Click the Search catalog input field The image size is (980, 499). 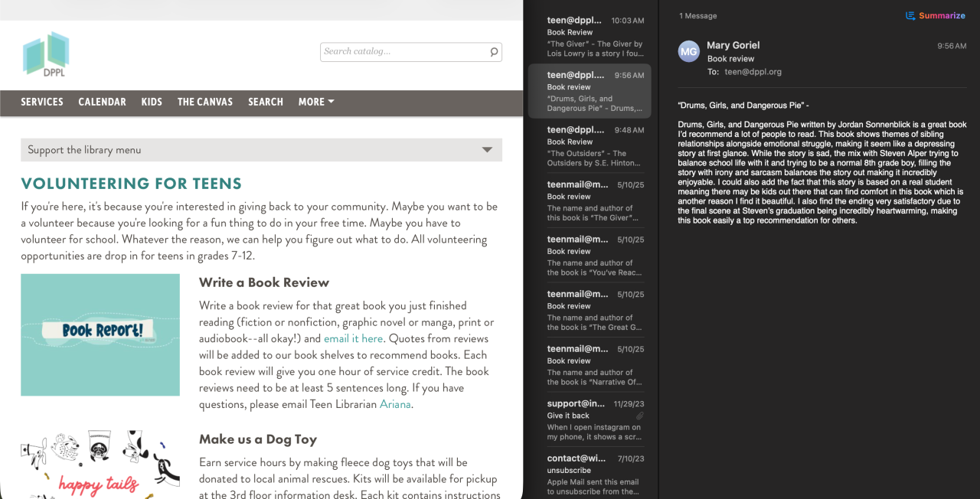pyautogui.click(x=403, y=52)
